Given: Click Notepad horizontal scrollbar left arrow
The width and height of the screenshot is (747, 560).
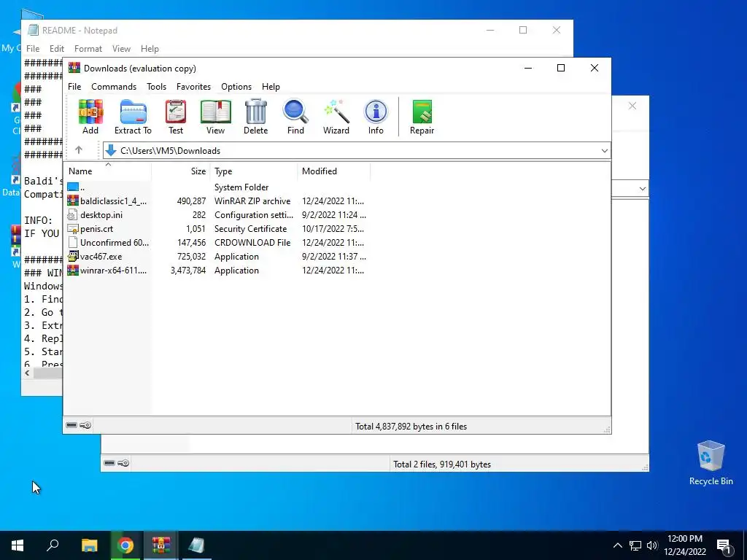Looking at the screenshot, I should [x=27, y=373].
